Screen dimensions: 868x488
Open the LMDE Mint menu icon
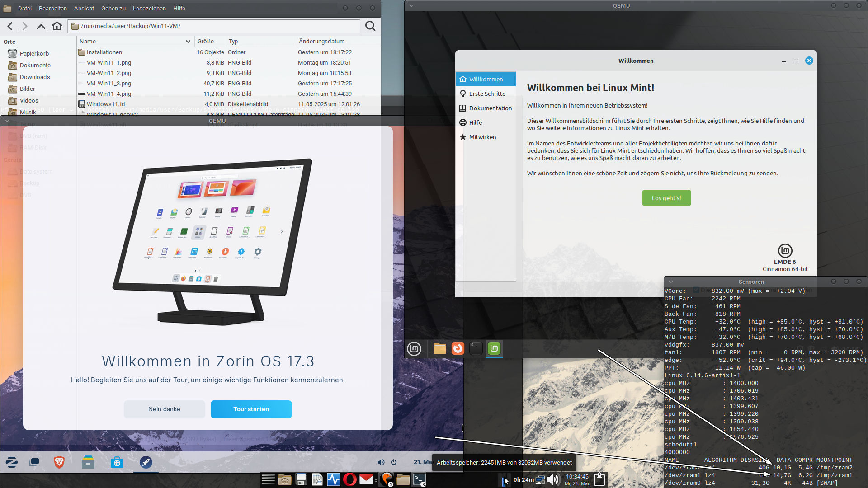tap(414, 348)
